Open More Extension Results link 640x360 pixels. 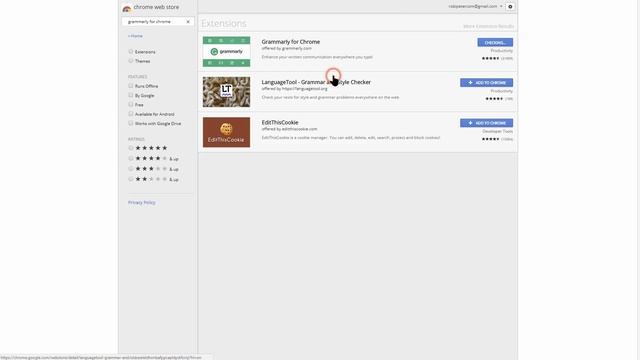click(488, 26)
